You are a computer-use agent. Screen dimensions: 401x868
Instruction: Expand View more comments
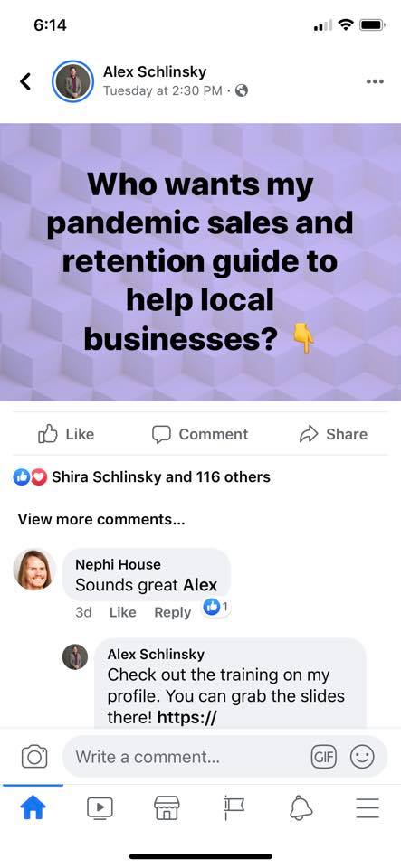pyautogui.click(x=101, y=519)
